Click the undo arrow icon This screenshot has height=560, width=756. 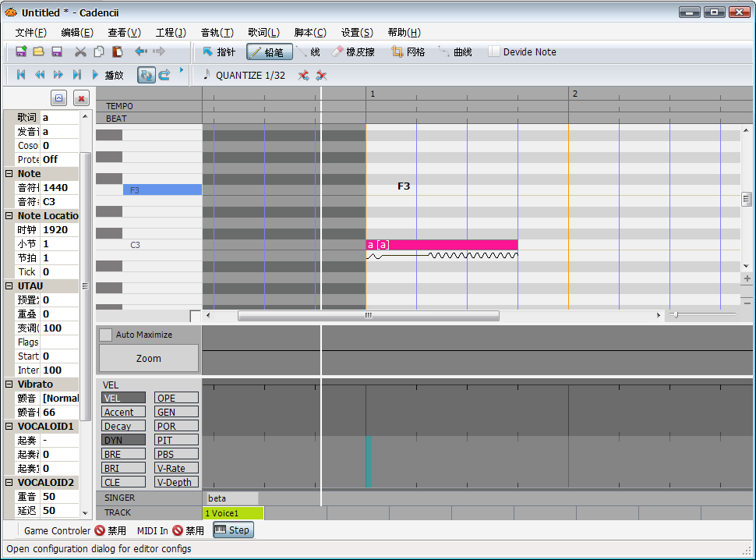pos(141,51)
